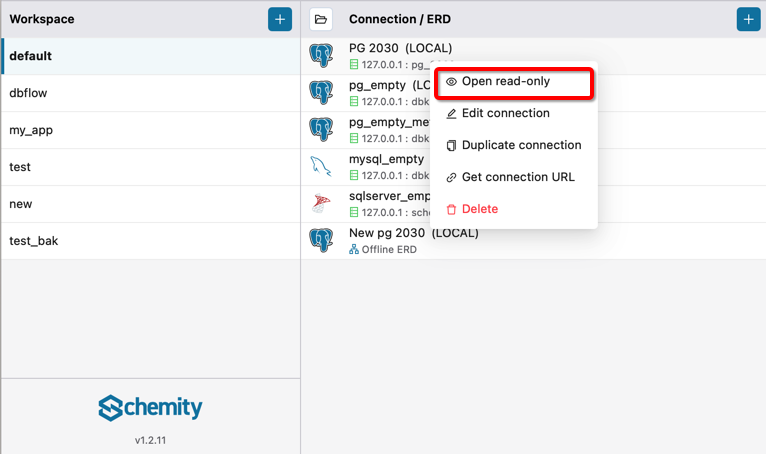
Task: Select Edit connection menu entry
Action: pos(506,113)
